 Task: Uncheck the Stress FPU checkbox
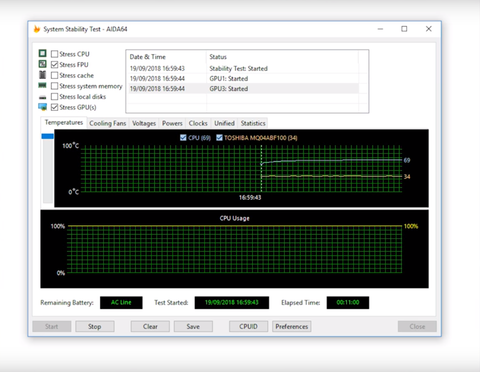click(54, 64)
